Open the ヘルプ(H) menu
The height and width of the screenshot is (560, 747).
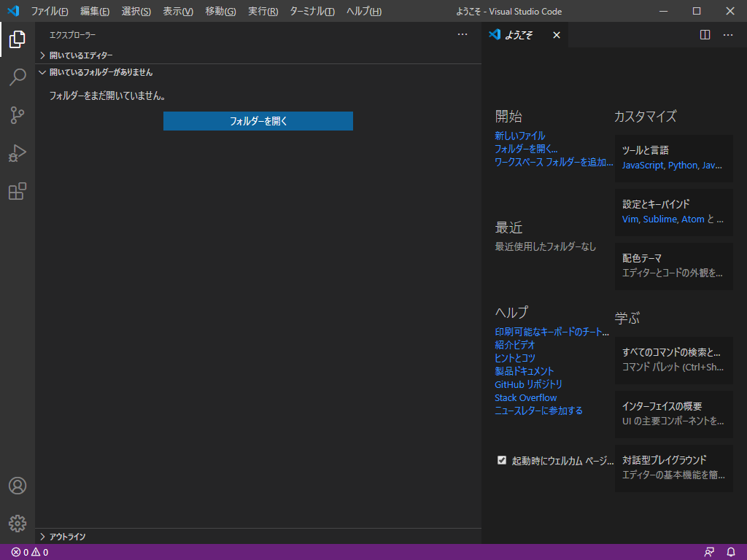[x=364, y=11]
